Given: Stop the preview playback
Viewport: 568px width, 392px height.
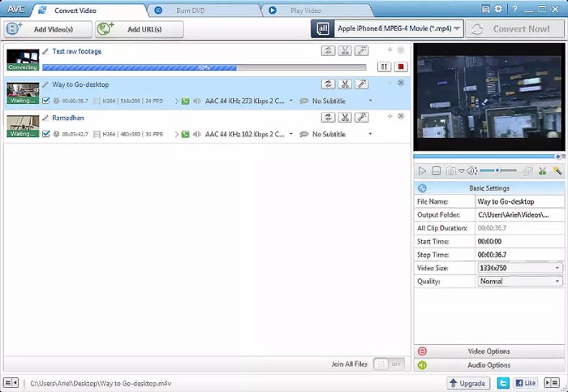Looking at the screenshot, I should pos(437,170).
